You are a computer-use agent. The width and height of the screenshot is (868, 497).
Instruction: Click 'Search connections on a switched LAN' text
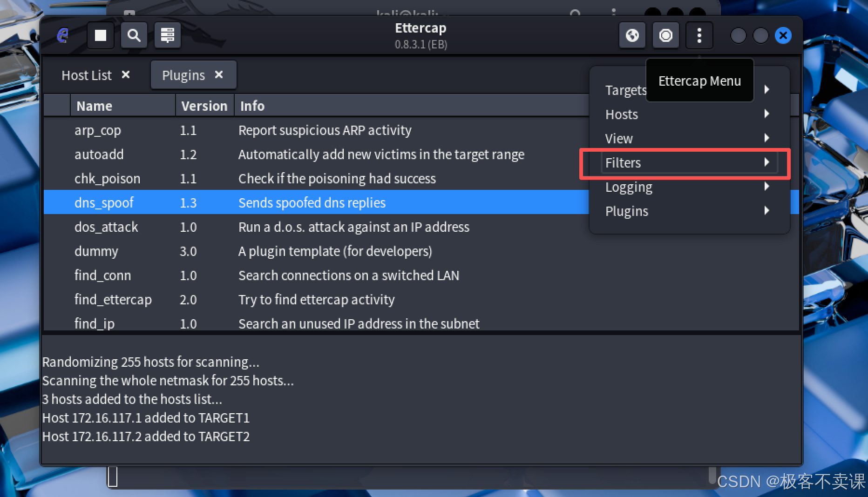349,275
